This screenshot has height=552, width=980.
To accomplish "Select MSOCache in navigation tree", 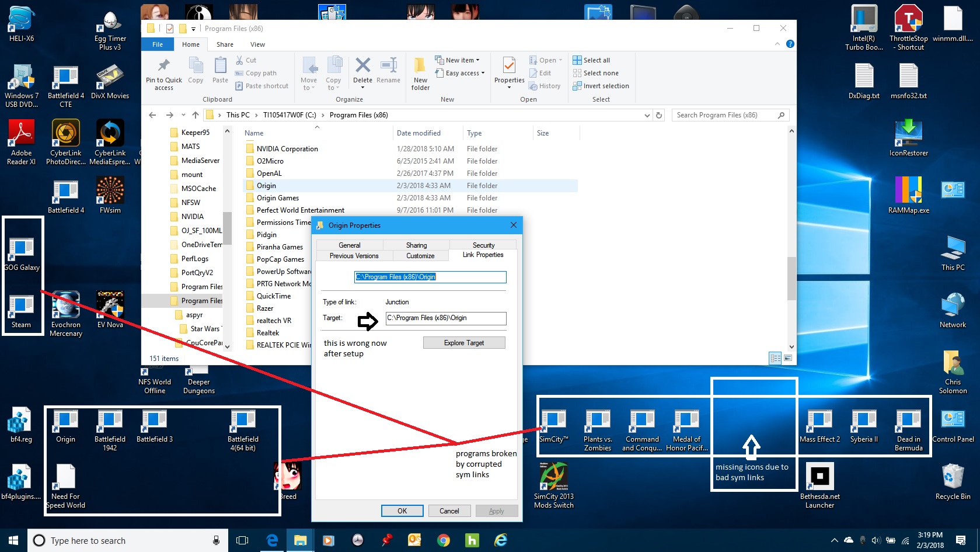I will point(198,189).
